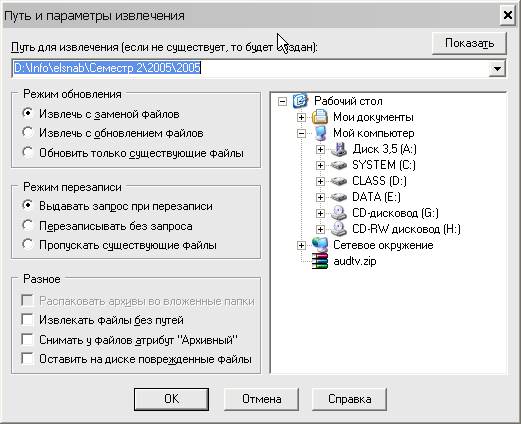
Task: Select Рабочий стол label in tree
Action: [x=348, y=101]
